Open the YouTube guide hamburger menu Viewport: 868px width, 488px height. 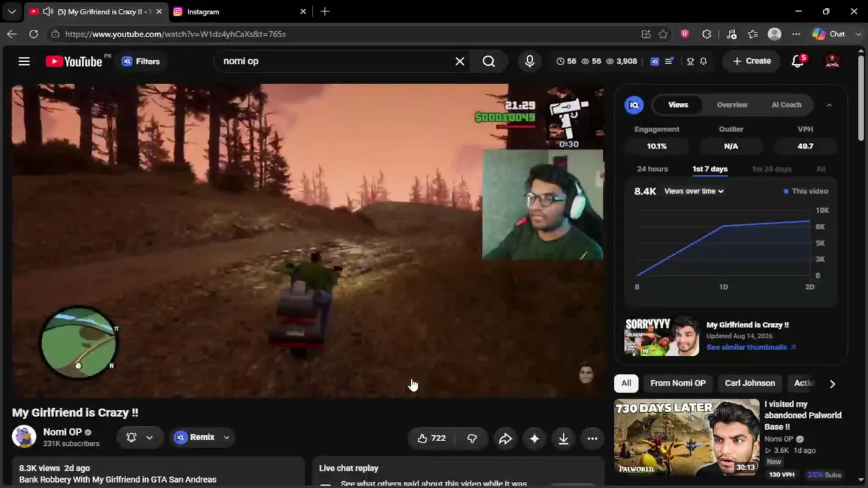[24, 61]
